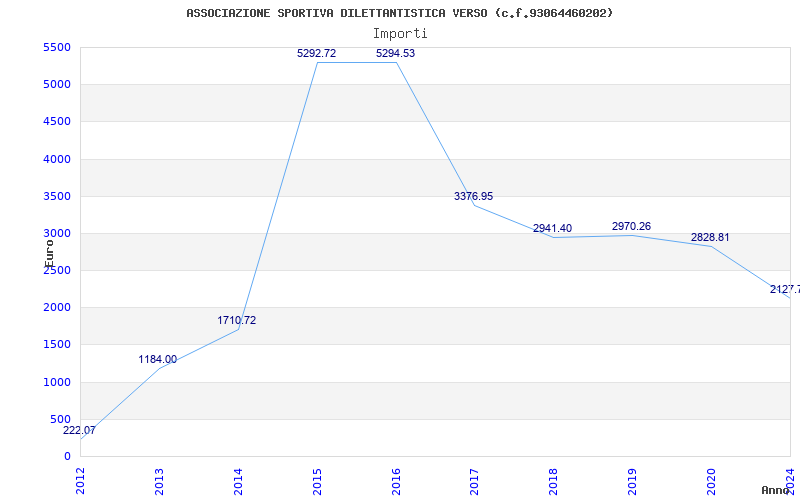Viewport: 800px width, 500px height.
Task: Select the 1710.72 data label
Action: (237, 320)
